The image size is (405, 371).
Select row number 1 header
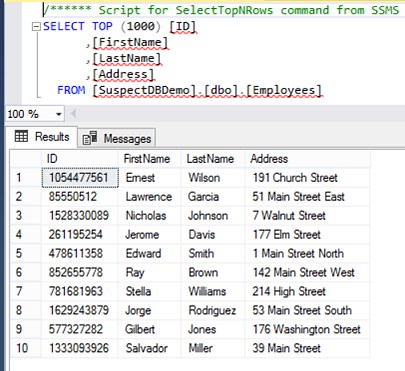(26, 178)
